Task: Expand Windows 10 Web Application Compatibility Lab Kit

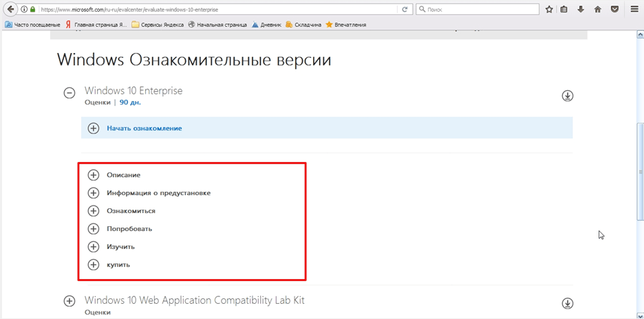Action: pos(69,301)
